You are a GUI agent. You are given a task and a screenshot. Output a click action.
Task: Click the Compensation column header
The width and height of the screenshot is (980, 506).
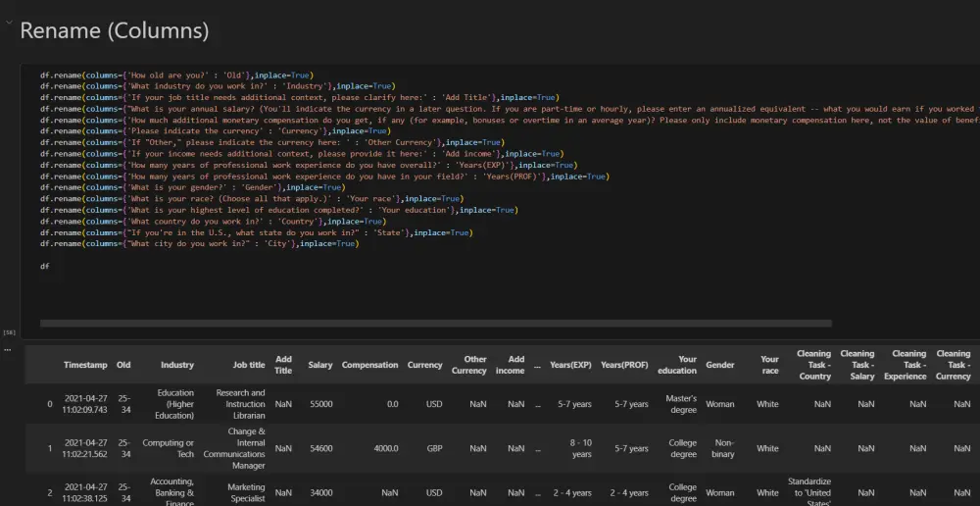point(370,365)
